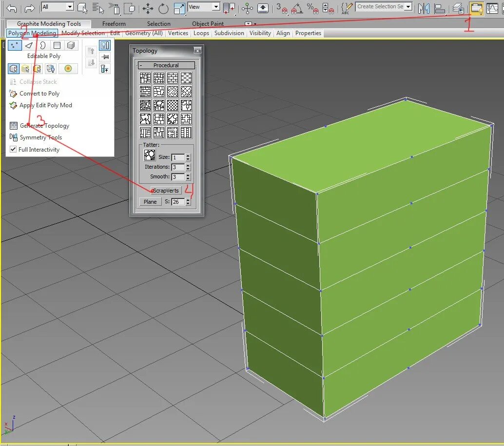Screen dimensions: 504x446
Task: Open the Geometry (All) panel
Action: point(144,33)
